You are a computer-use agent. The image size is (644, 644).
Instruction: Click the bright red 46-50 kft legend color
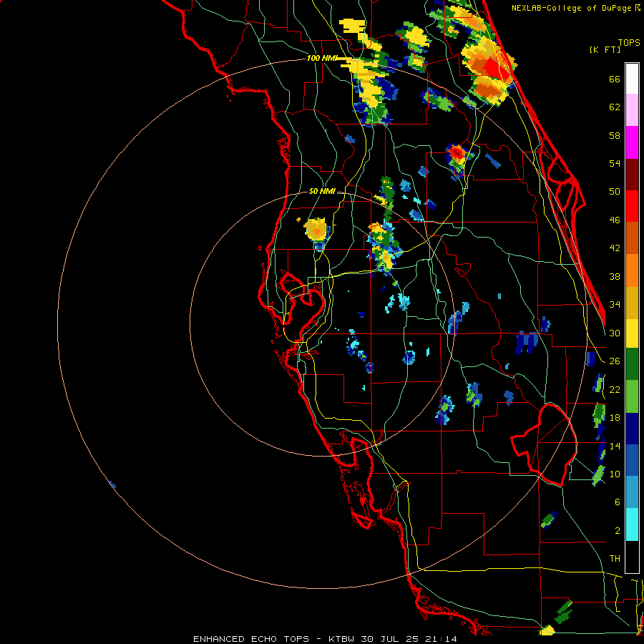pos(632,206)
